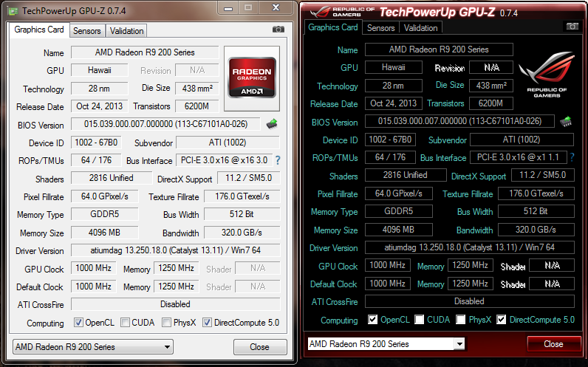
Task: Click 'Oct 24, 2013' release date in left window
Action: 100,106
